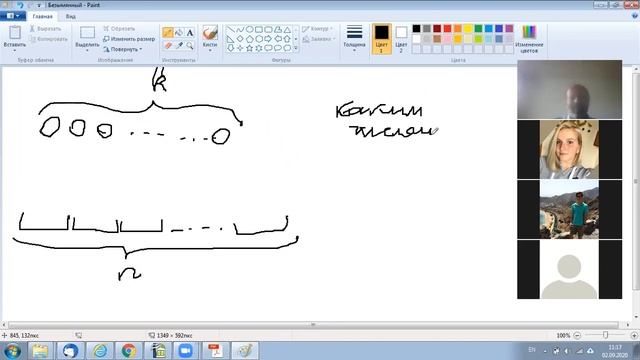Choose the curve shape
Viewport: 640px width, 360px height.
click(x=240, y=29)
